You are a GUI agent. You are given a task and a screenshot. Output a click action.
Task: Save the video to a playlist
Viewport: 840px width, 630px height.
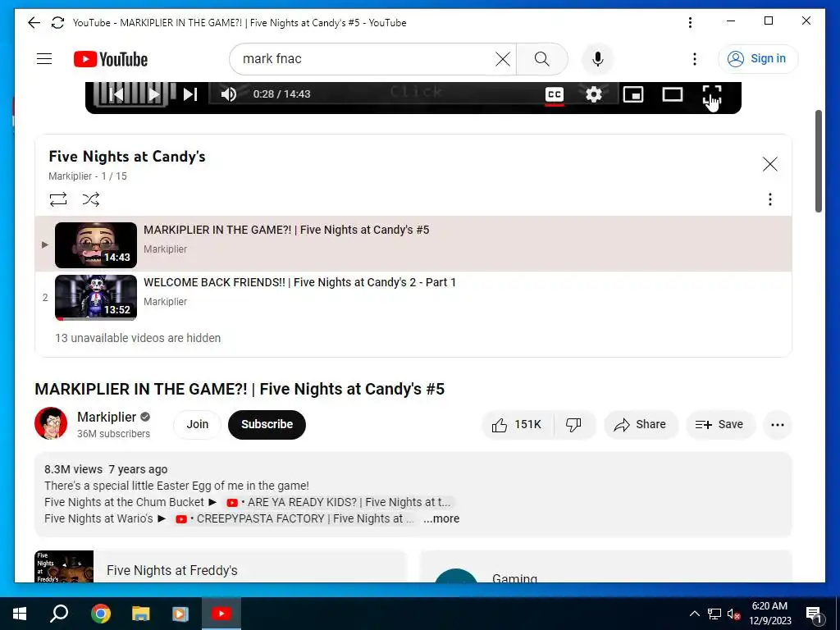click(x=719, y=425)
